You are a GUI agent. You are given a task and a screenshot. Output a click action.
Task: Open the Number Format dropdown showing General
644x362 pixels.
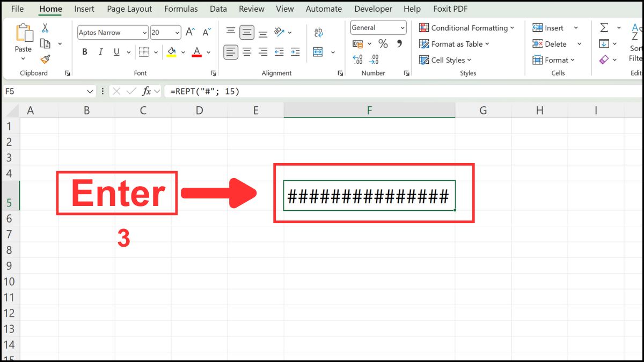377,27
